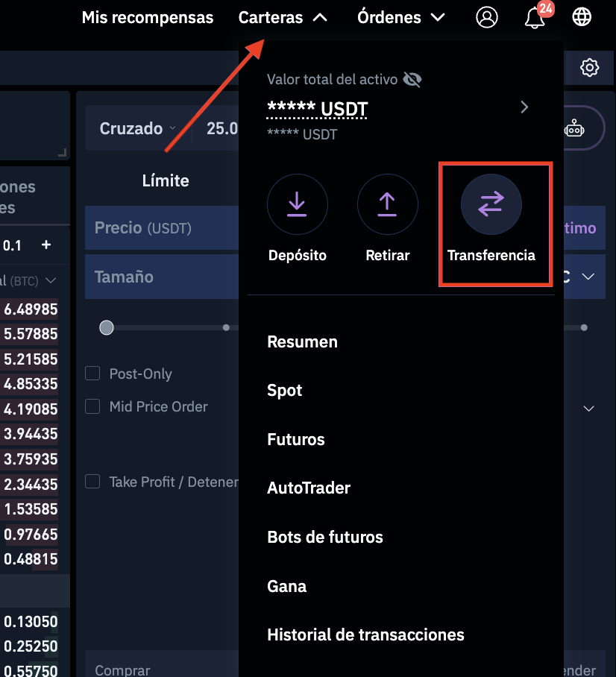The height and width of the screenshot is (677, 616).
Task: Select Futuros from the wallet menu
Action: (x=296, y=439)
